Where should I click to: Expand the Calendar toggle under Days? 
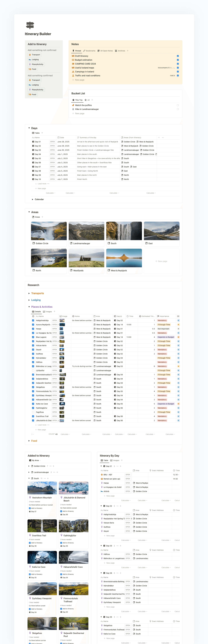pyautogui.click(x=33, y=200)
